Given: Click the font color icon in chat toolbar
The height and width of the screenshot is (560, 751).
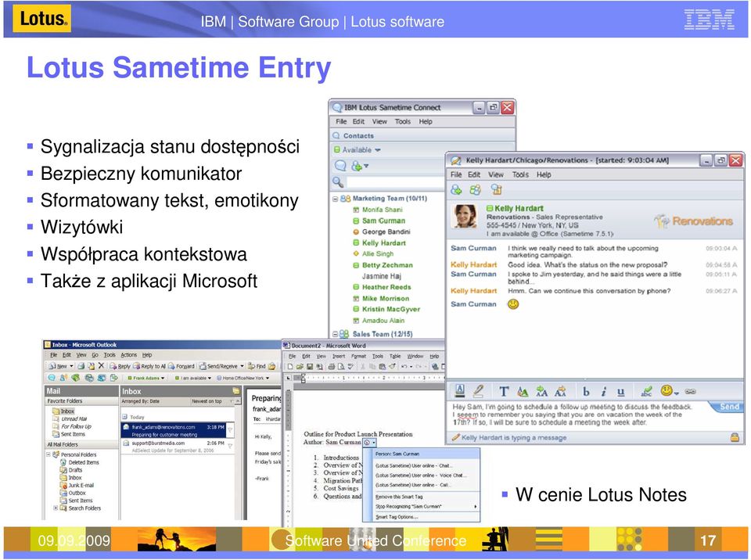Looking at the screenshot, I should pos(460,391).
